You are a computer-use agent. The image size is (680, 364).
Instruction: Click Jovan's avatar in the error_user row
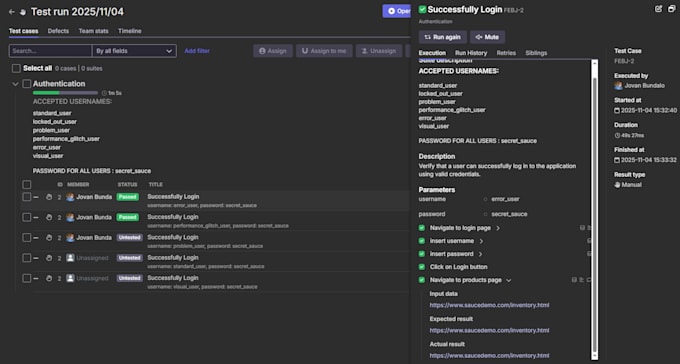click(x=70, y=197)
